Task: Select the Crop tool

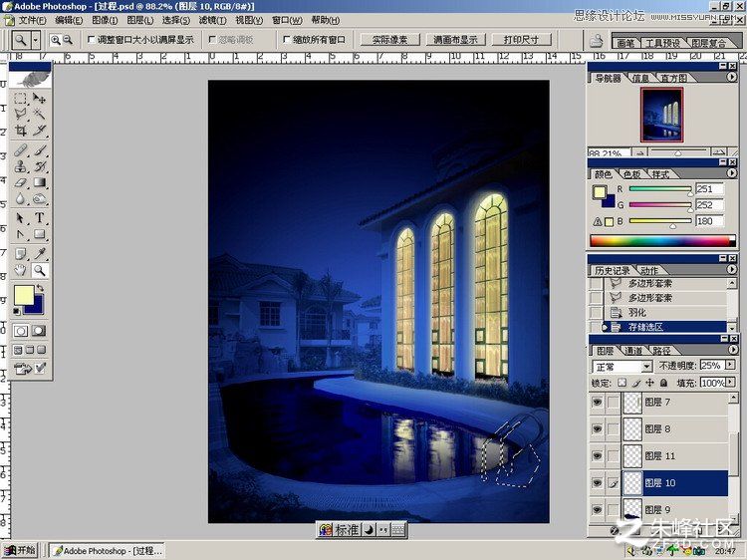Action: point(20,131)
